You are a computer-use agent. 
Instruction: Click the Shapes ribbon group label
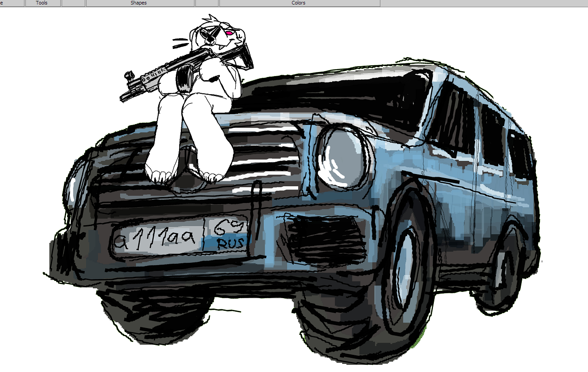[x=139, y=3]
